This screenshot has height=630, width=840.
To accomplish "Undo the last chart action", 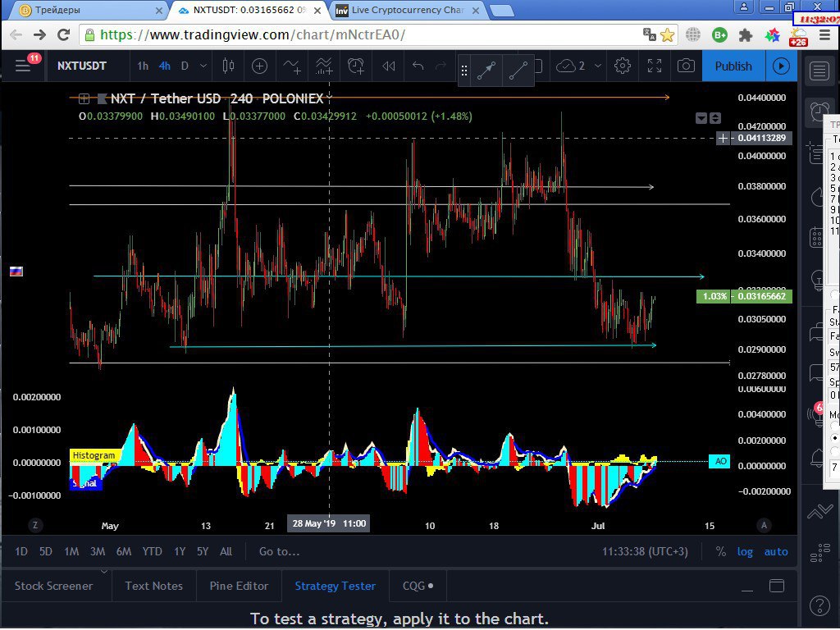I will pyautogui.click(x=418, y=66).
